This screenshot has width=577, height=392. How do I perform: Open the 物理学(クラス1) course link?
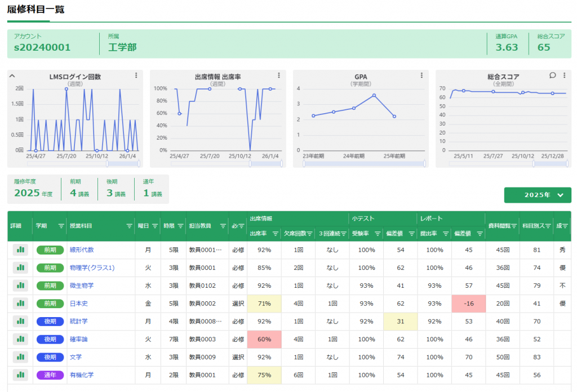tap(92, 268)
